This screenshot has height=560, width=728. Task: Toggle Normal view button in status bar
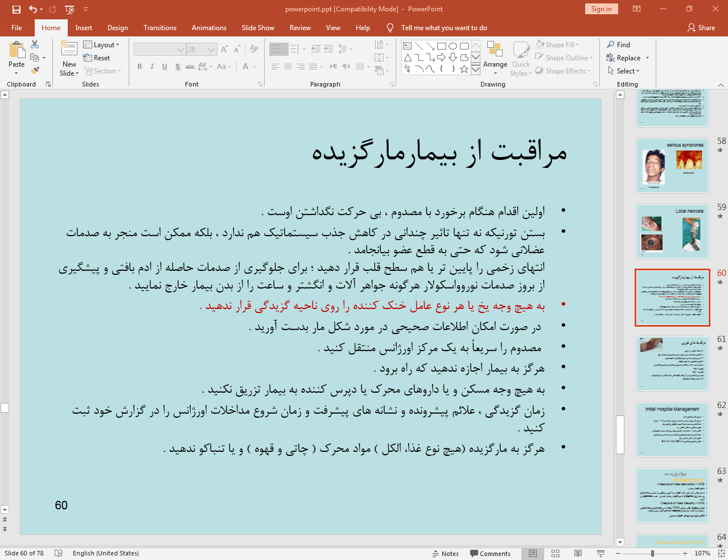(533, 553)
